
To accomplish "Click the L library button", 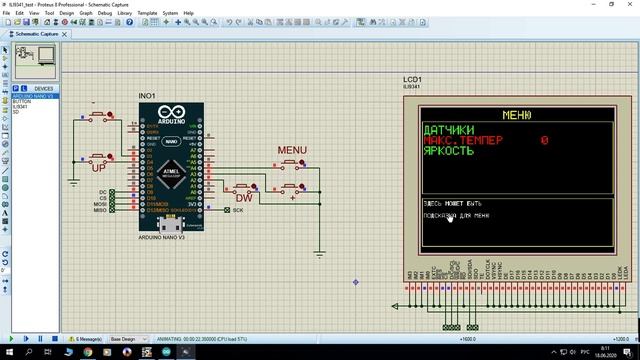I will pos(24,89).
